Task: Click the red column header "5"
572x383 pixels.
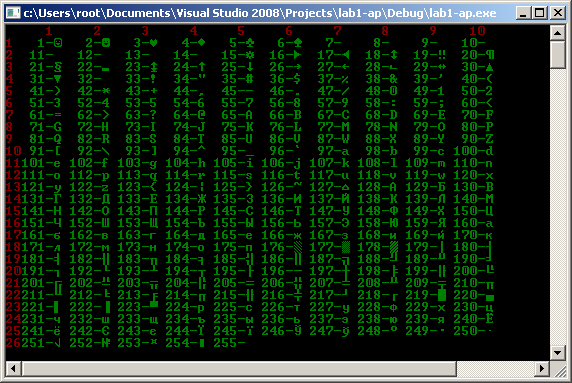Action: click(241, 31)
